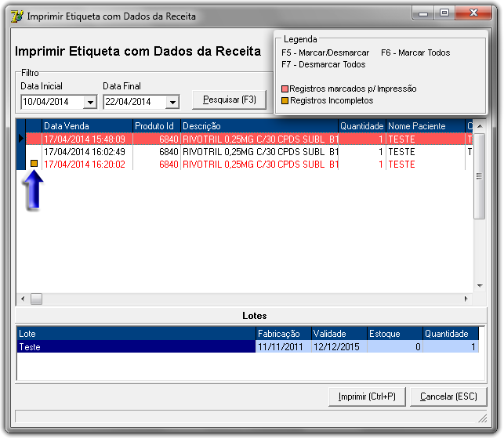Click the Quantidade header in sales grid
The image size is (504, 438).
pos(362,126)
